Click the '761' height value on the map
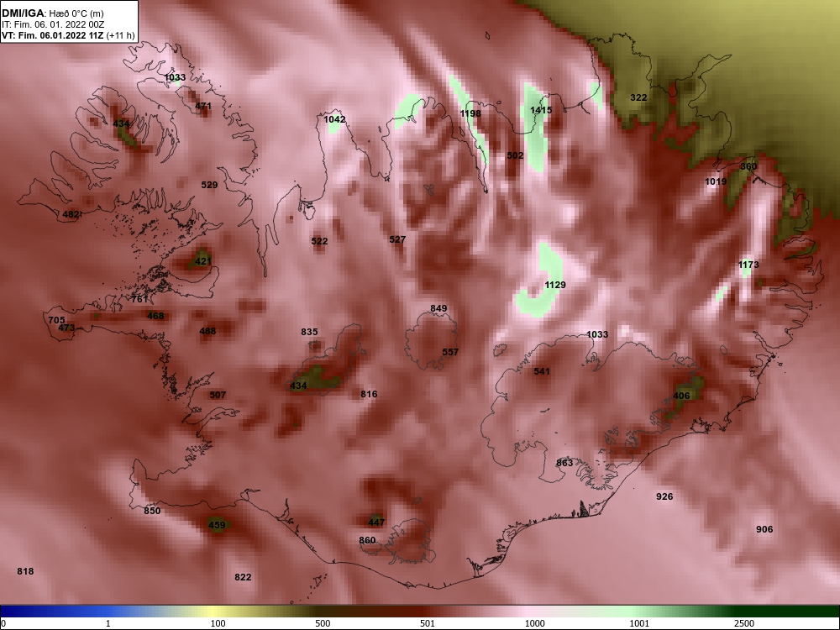840x630 pixels. tap(139, 299)
